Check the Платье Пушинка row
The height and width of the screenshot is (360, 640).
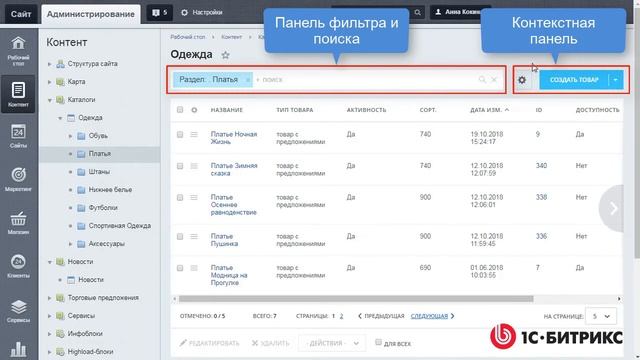(x=180, y=236)
